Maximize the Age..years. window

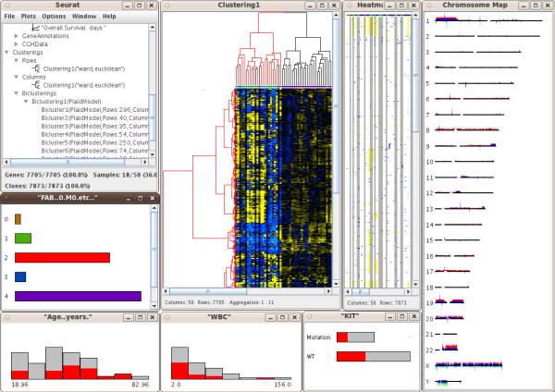(x=141, y=317)
